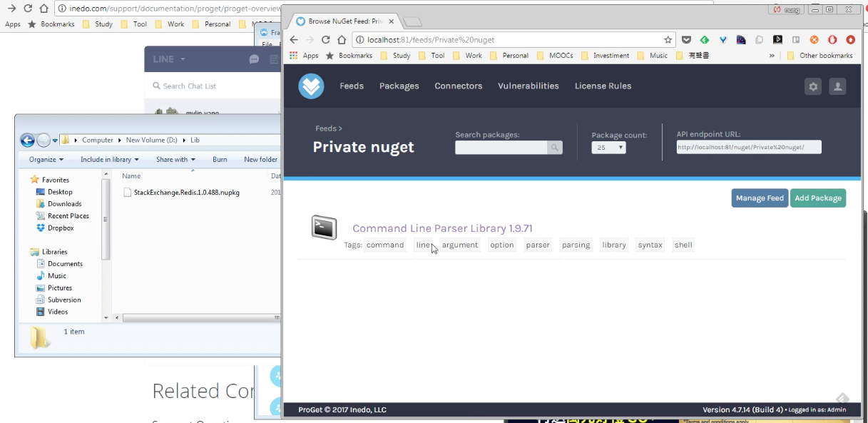Image resolution: width=868 pixels, height=423 pixels.
Task: Reload the inedo.com page in the background browser
Action: (27, 9)
